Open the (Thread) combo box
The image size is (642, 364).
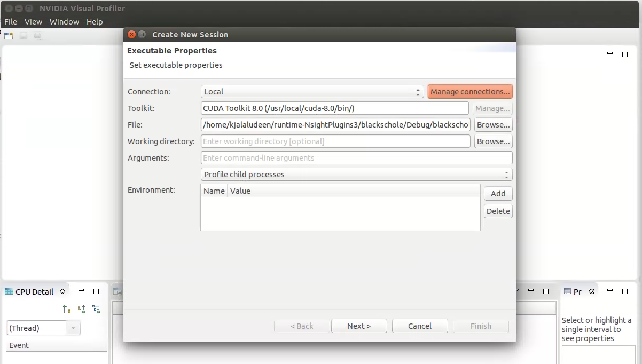(43, 328)
